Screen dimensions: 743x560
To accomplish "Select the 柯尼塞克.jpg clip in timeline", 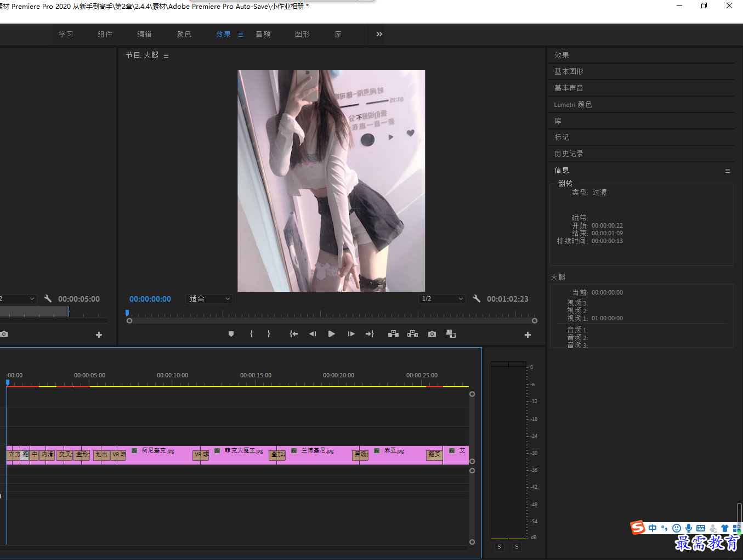I will pos(160,455).
